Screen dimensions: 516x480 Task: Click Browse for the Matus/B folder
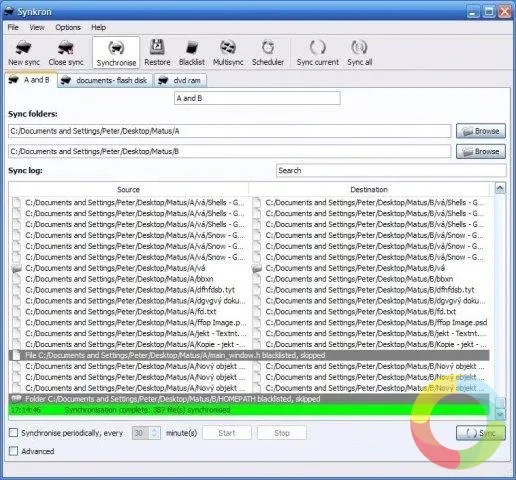coord(481,152)
